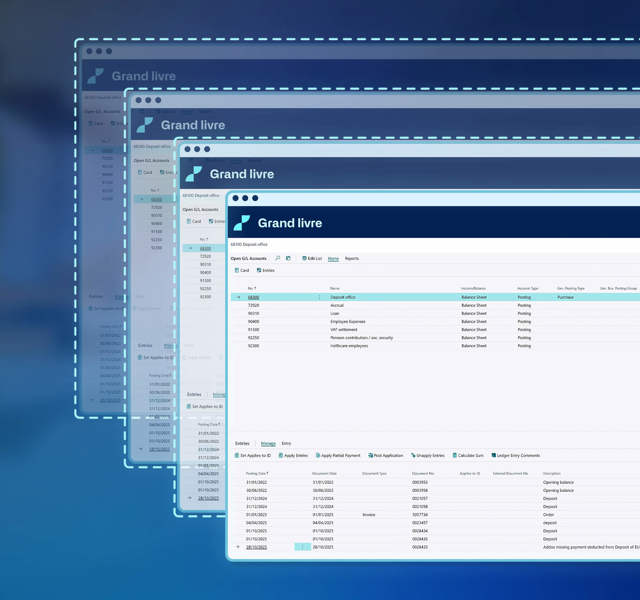Click the Entries action below Open G/L Accounts
640x600 pixels.
click(x=267, y=270)
